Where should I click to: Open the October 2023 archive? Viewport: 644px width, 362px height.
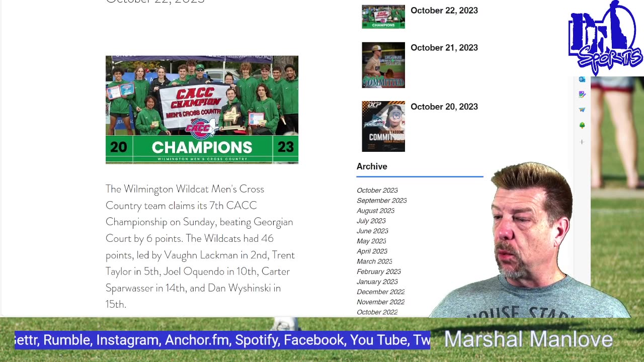(377, 191)
